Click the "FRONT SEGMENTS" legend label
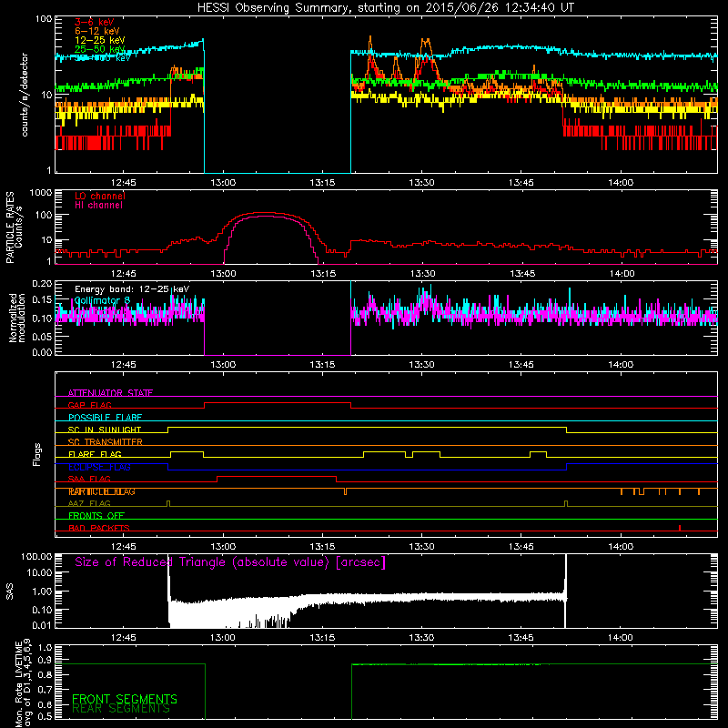 (125, 699)
